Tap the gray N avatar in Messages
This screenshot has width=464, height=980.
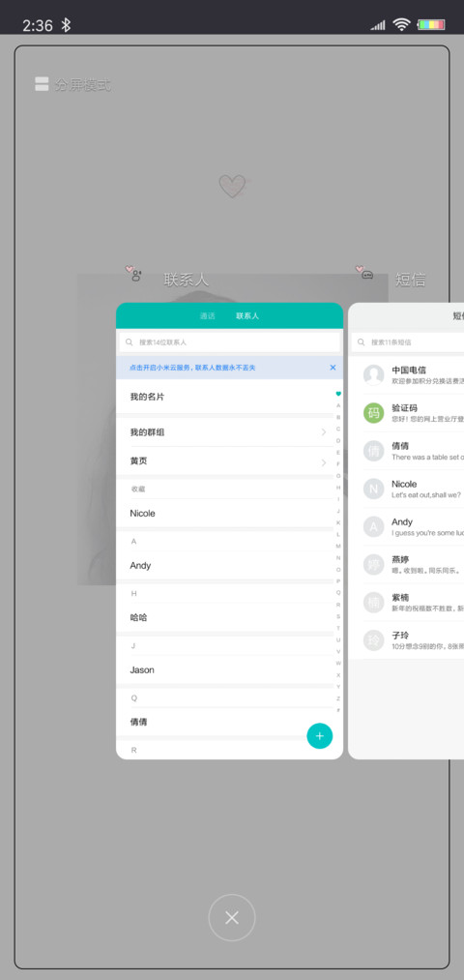point(373,489)
